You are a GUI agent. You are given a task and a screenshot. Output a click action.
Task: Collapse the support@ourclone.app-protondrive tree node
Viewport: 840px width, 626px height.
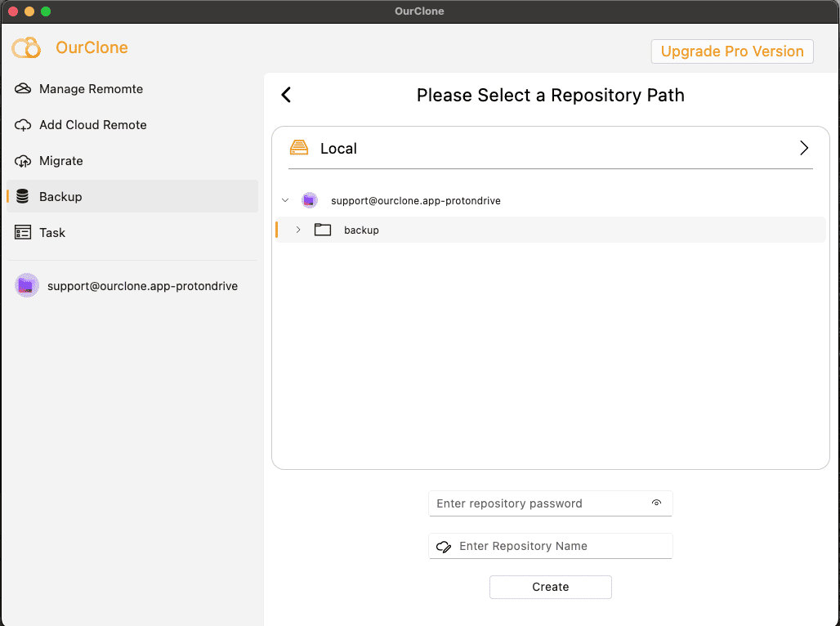pyautogui.click(x=285, y=200)
